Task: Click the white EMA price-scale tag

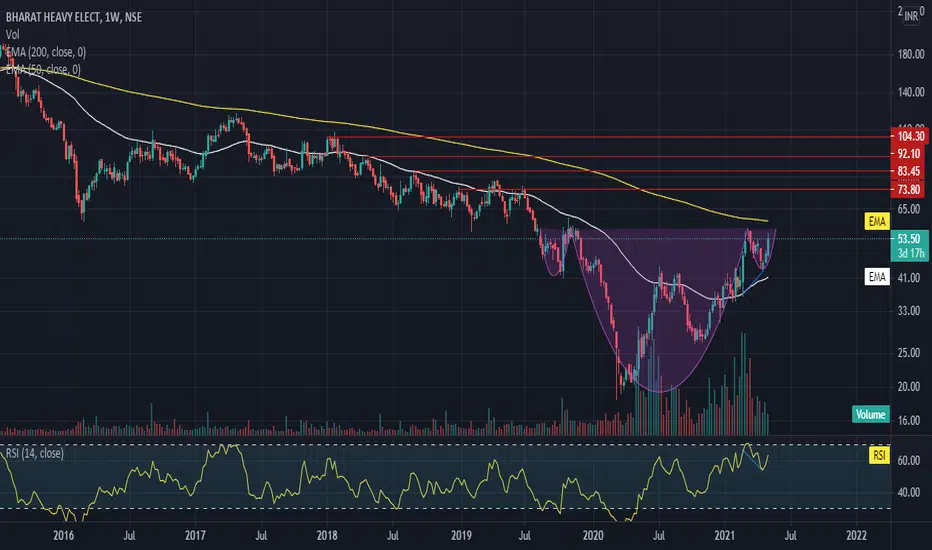Action: pos(877,276)
